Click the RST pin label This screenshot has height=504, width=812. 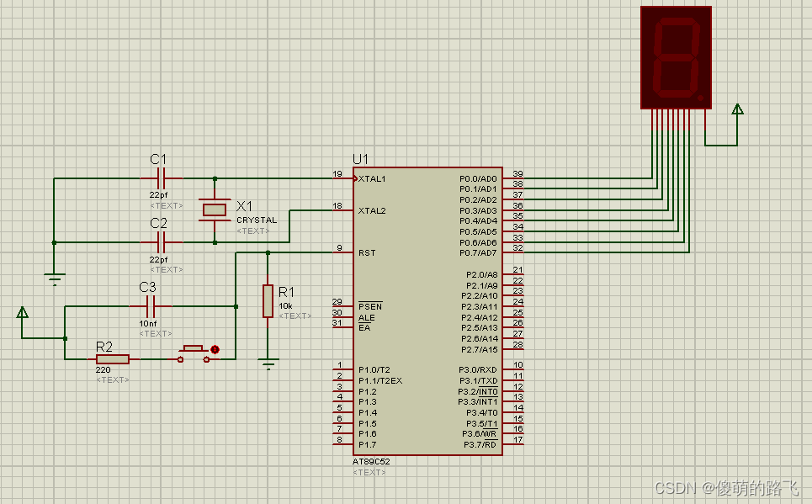coord(367,252)
